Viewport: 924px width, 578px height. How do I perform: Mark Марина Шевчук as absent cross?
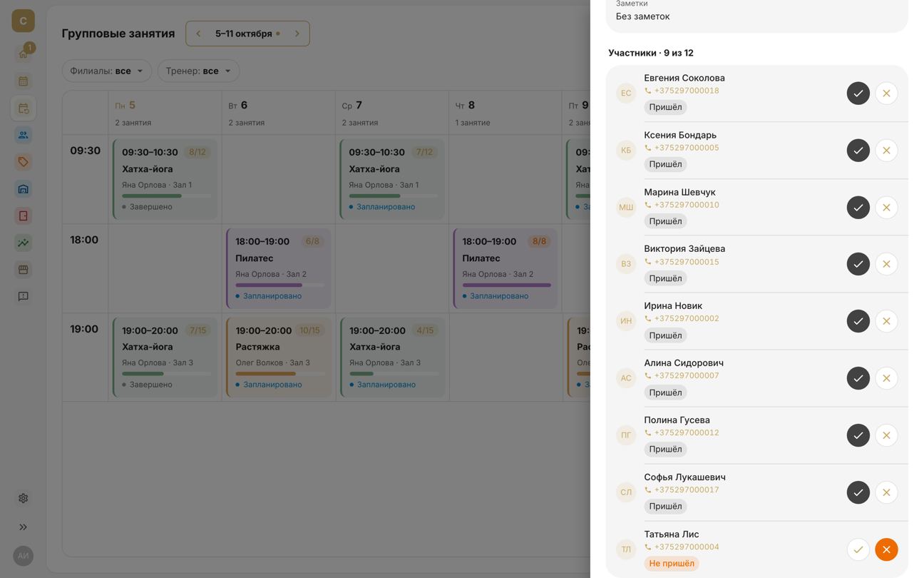pyautogui.click(x=887, y=208)
